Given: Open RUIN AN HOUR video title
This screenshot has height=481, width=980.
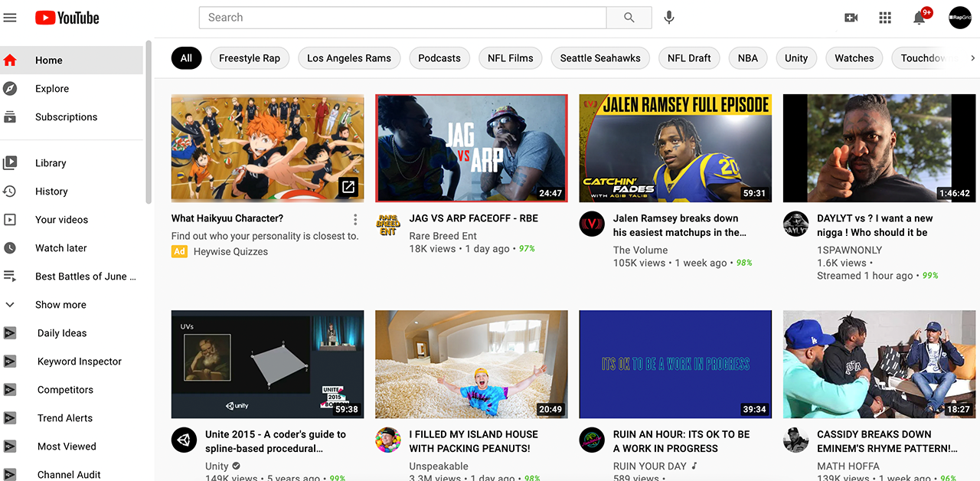Looking at the screenshot, I should (x=681, y=441).
